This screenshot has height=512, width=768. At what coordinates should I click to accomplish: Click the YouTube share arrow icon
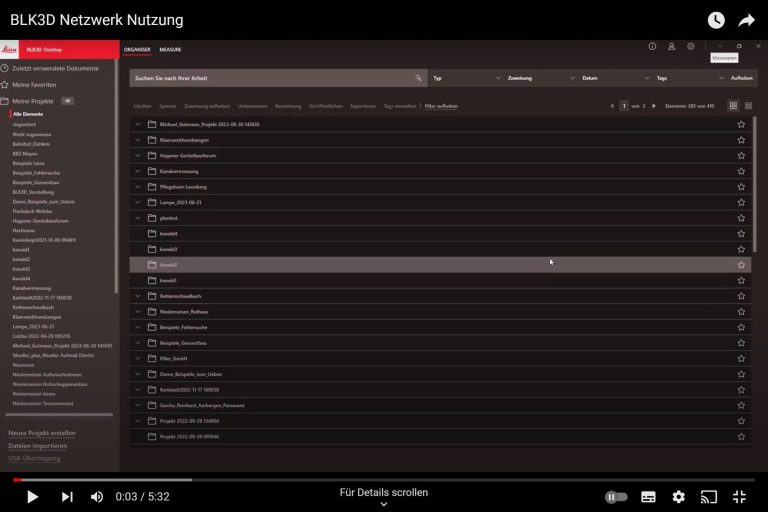coord(746,20)
